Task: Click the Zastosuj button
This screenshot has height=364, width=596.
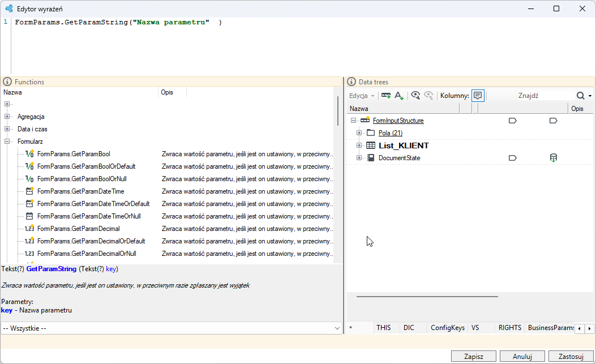Action: [x=571, y=357]
